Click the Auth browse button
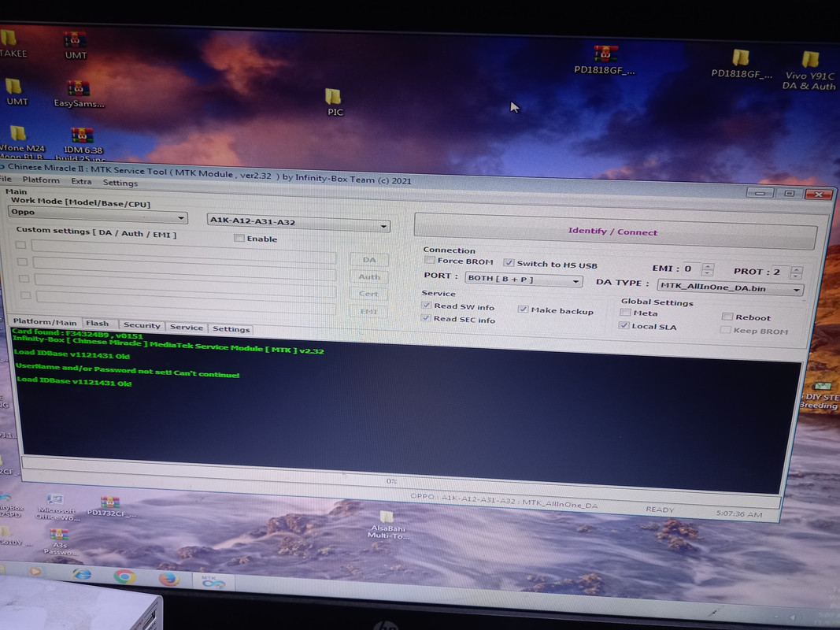 (369, 276)
